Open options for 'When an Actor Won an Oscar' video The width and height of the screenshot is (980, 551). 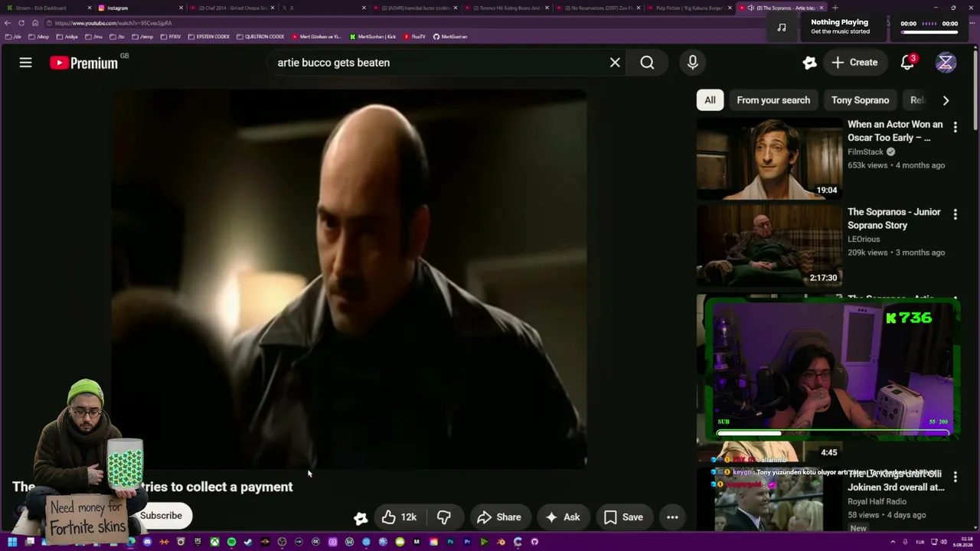955,128
